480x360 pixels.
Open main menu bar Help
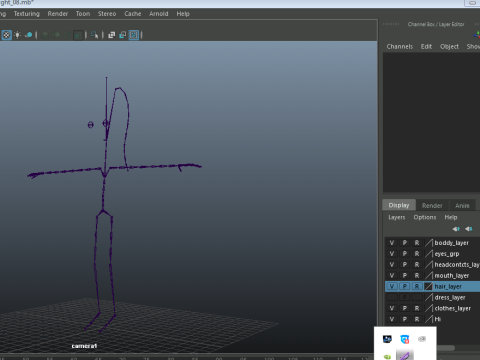[x=183, y=14]
